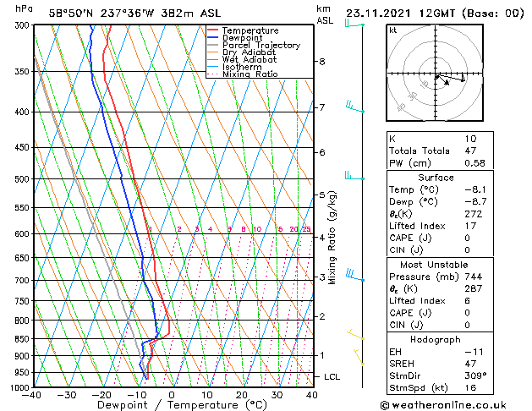
Task: Click the yellow 850 hPa wind barb
Action: click(355, 335)
